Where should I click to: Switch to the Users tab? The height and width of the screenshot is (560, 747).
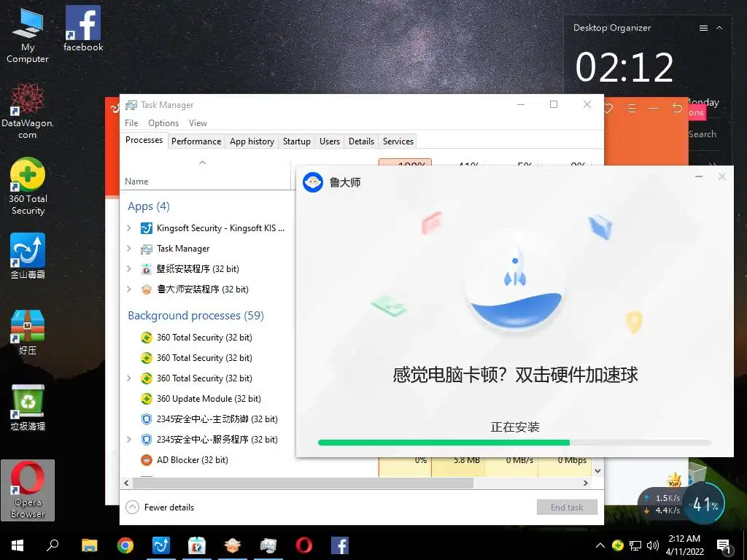click(330, 141)
